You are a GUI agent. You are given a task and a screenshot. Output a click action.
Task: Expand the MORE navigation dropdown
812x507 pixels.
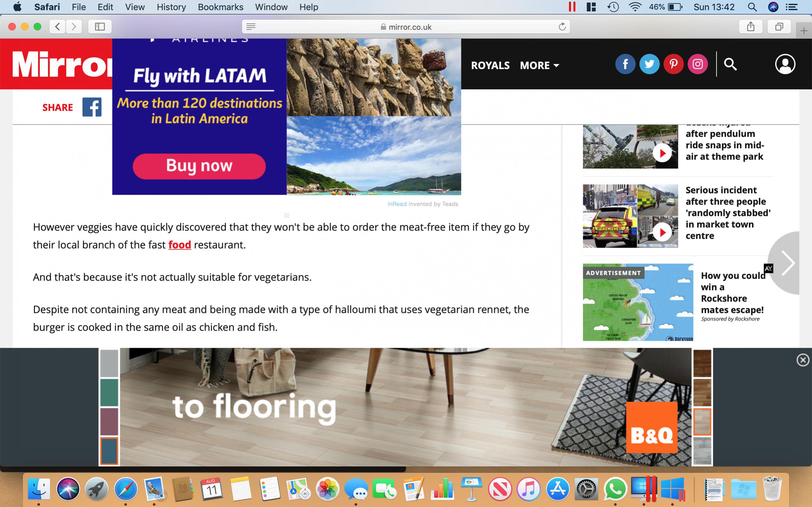point(539,65)
